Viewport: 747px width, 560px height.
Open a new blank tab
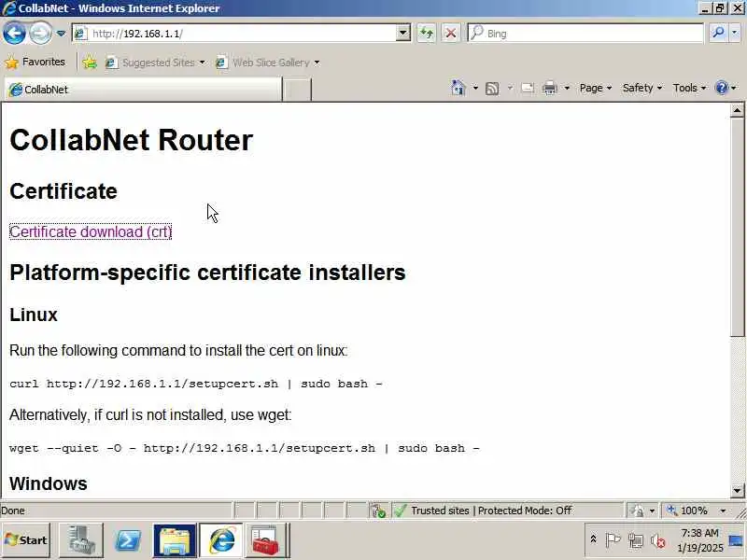tap(297, 90)
